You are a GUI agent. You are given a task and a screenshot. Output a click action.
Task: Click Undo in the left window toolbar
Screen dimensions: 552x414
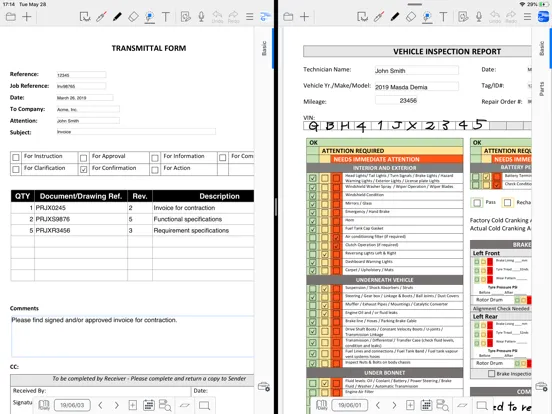coord(217,17)
